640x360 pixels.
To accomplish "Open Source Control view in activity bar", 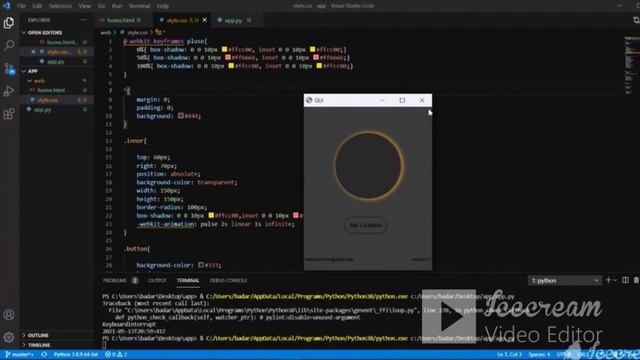I will point(9,68).
